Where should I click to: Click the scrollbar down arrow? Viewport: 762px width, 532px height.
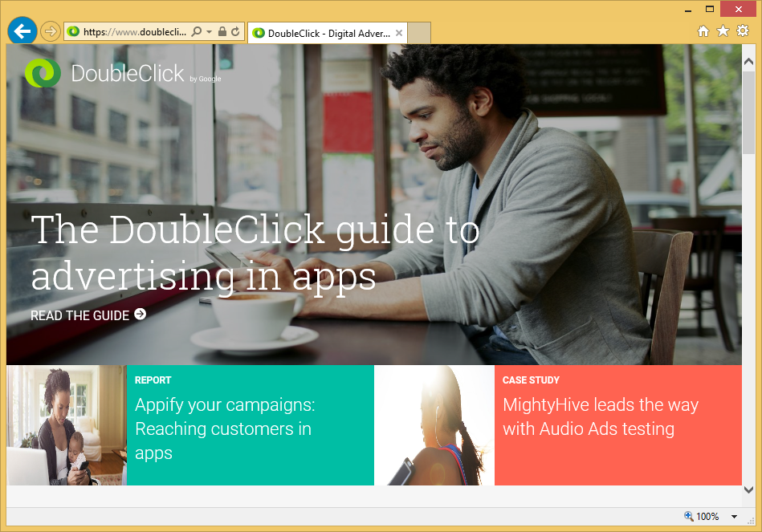748,489
